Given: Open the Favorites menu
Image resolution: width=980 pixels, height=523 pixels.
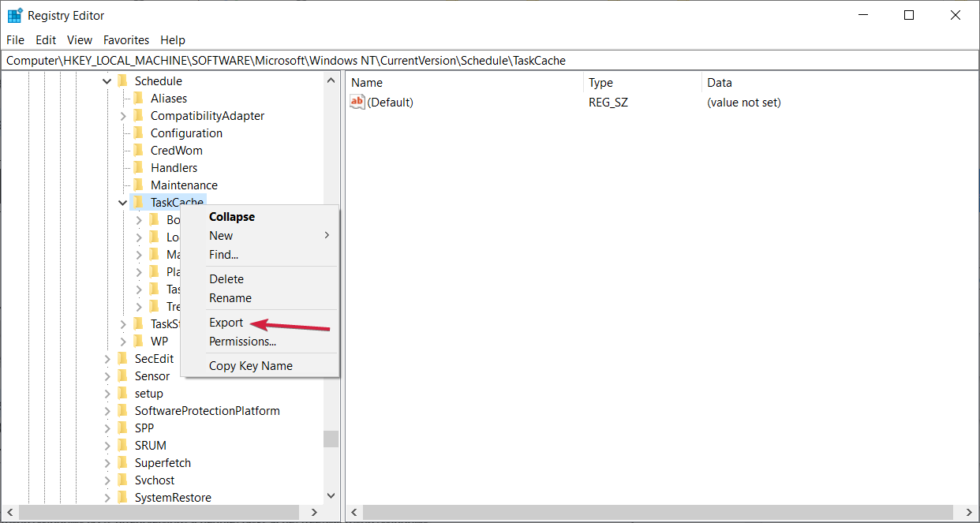Looking at the screenshot, I should [x=126, y=39].
